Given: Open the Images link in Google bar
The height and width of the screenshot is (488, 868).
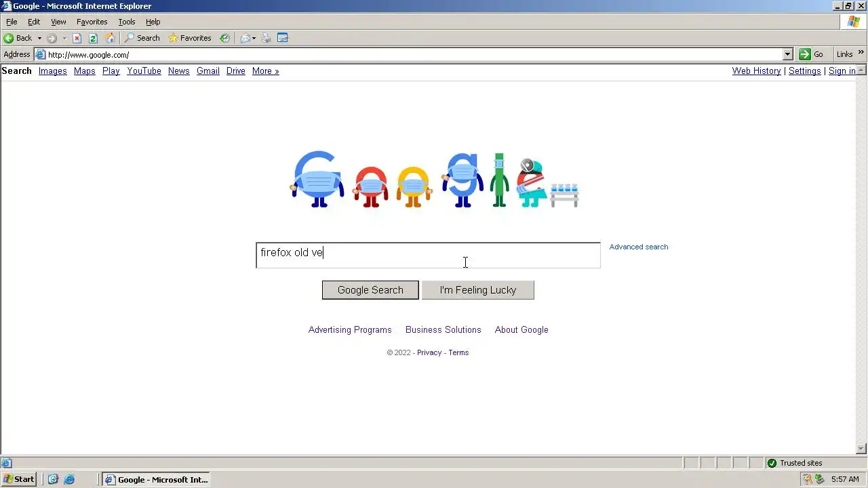Looking at the screenshot, I should [x=52, y=71].
